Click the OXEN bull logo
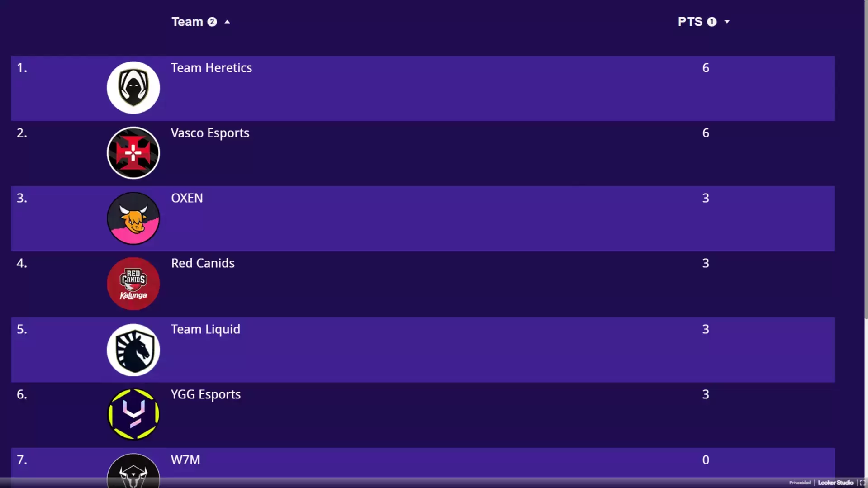The height and width of the screenshot is (488, 868). tap(133, 218)
